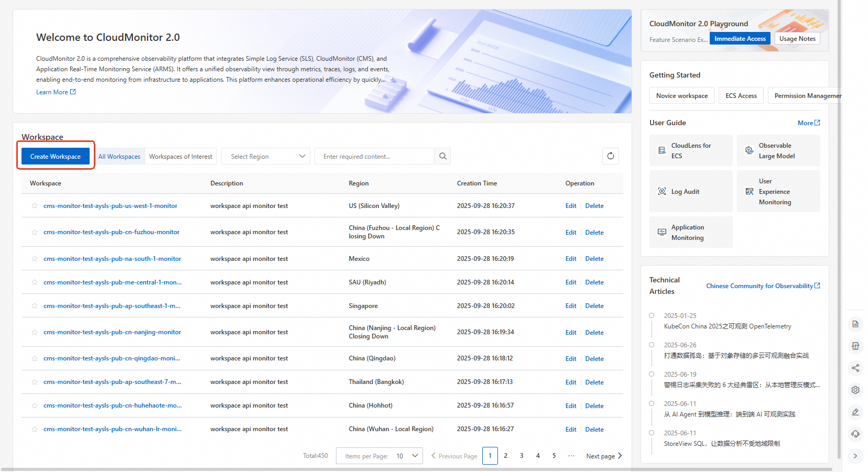Go to the Previous Page
The height and width of the screenshot is (472, 868).
(x=454, y=456)
